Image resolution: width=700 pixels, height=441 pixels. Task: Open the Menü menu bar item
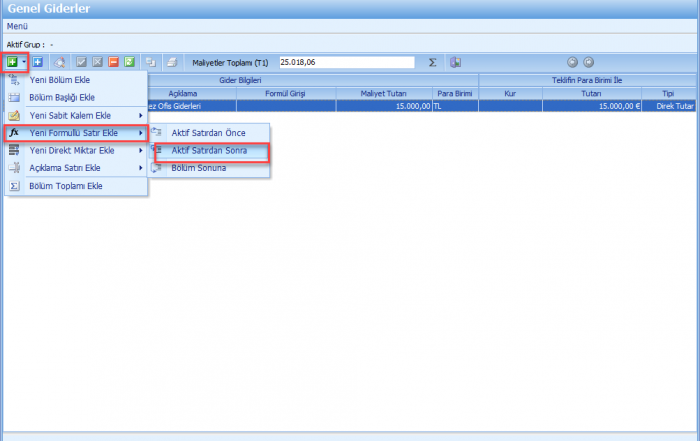pos(17,25)
